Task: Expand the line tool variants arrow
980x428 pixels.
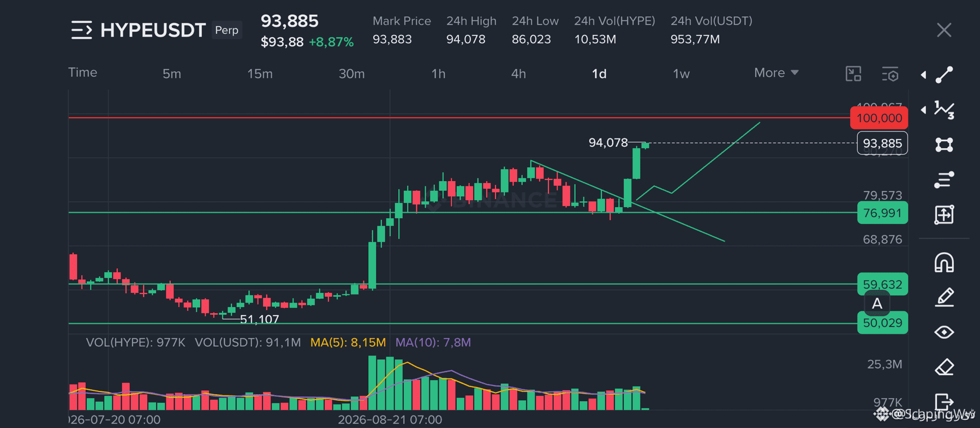Action: coord(923,75)
